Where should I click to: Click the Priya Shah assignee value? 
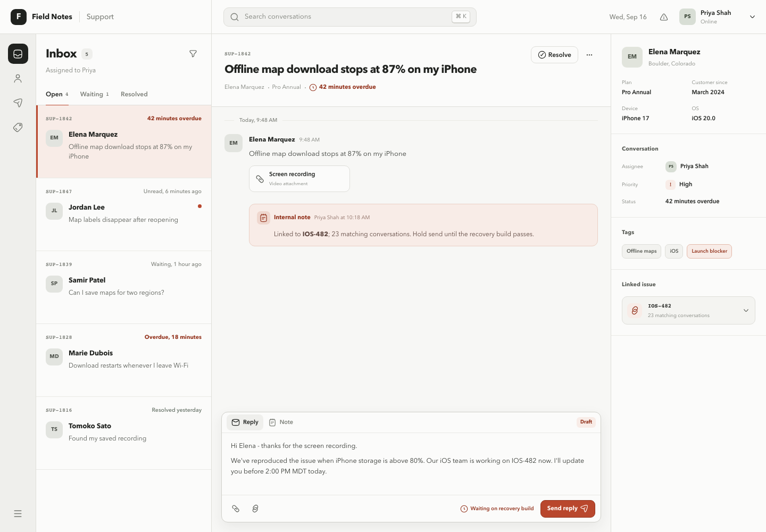(687, 167)
